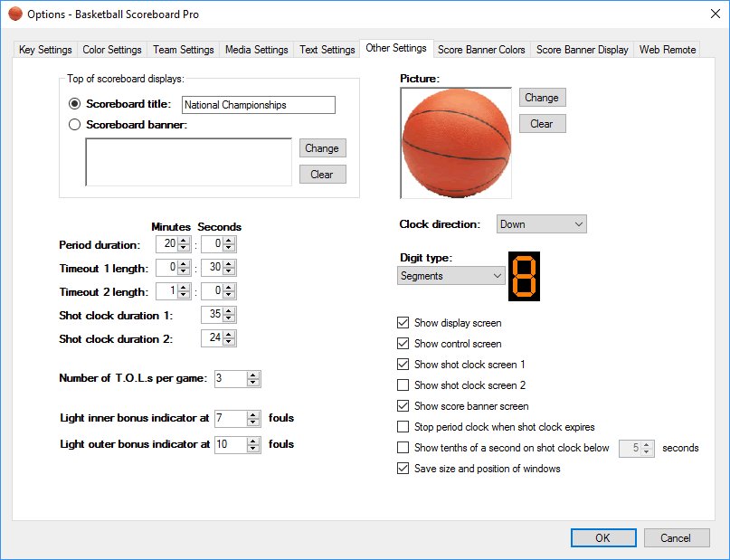Screen dimensions: 730x560
Task: Open the Team Settings tab
Action: 183,50
